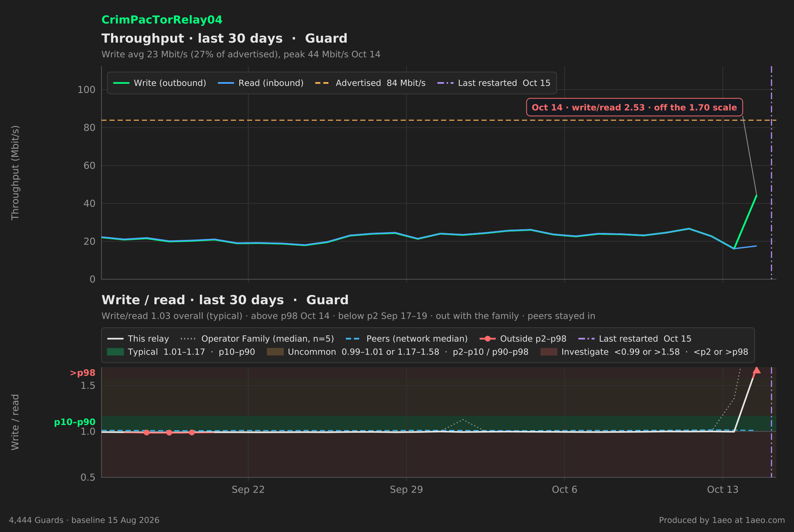Click the green p10–p90 axis label

(x=75, y=422)
